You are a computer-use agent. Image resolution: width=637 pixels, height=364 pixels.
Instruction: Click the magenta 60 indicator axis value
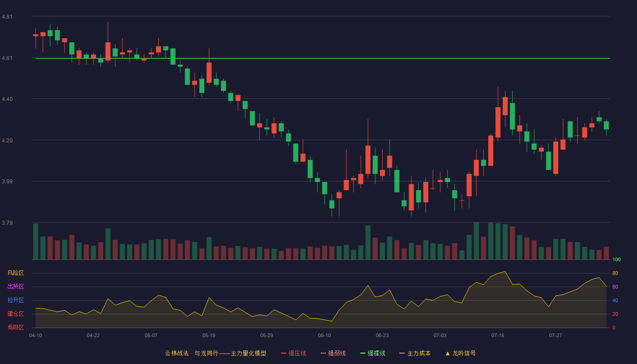tap(615, 287)
